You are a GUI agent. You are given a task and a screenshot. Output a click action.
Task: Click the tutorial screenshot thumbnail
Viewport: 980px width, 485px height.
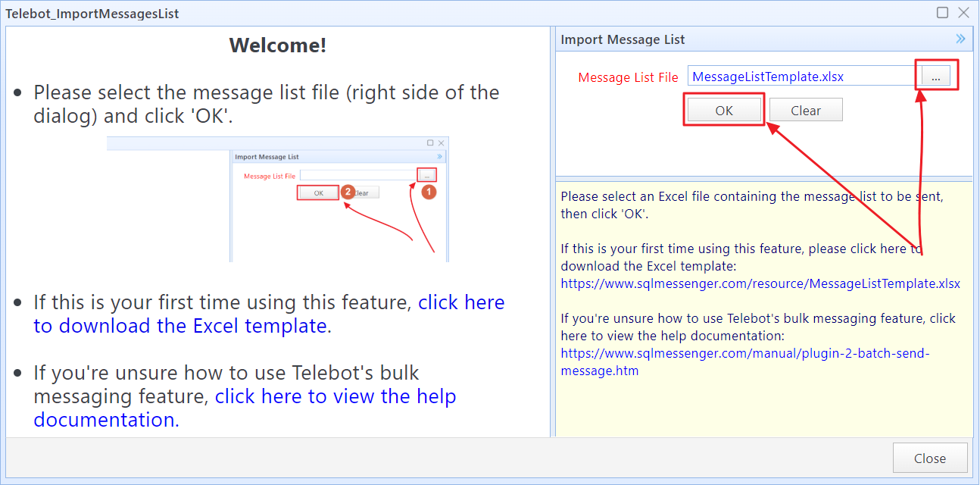click(277, 200)
